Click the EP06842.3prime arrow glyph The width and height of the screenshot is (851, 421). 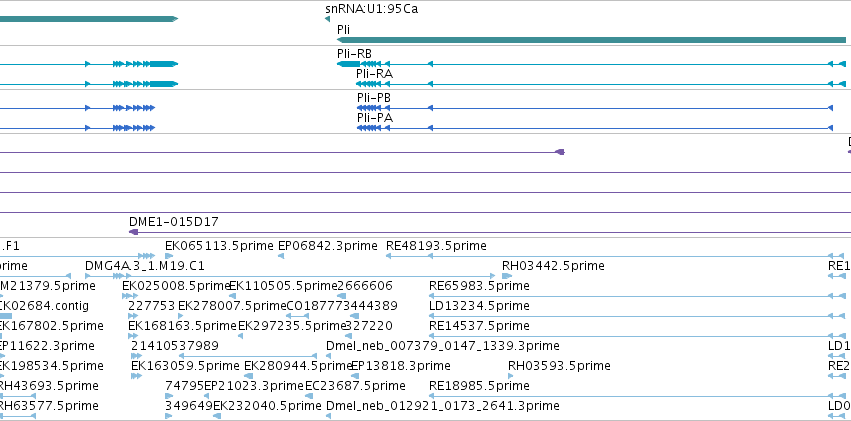281,256
